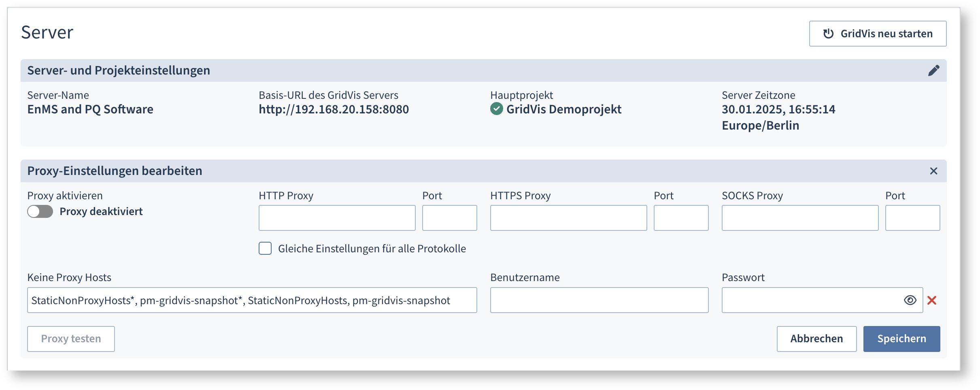Click the HTTPS Proxy address field

[x=568, y=218]
